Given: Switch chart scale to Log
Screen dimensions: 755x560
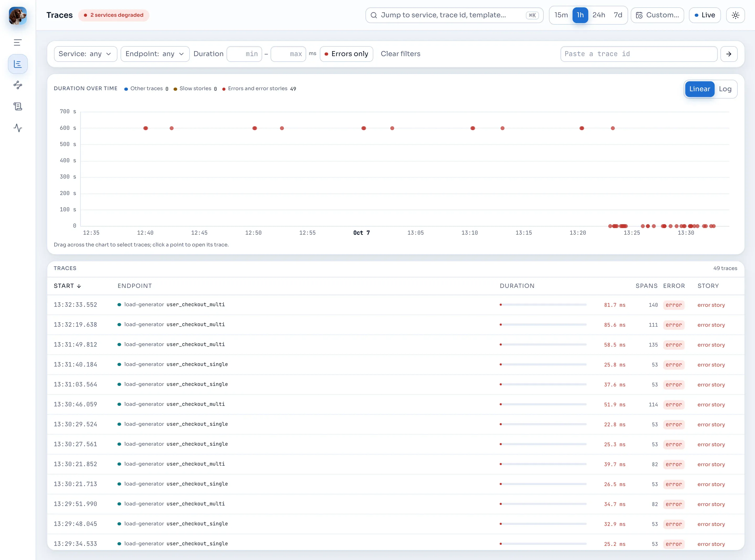Looking at the screenshot, I should 725,89.
